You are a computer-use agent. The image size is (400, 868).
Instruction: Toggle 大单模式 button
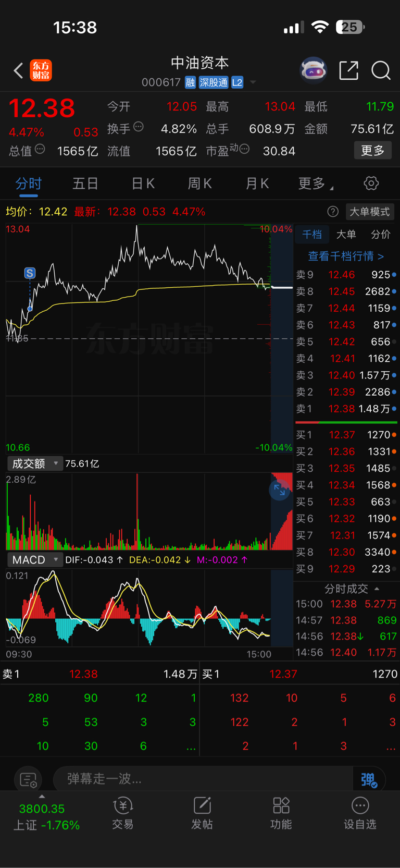[369, 212]
